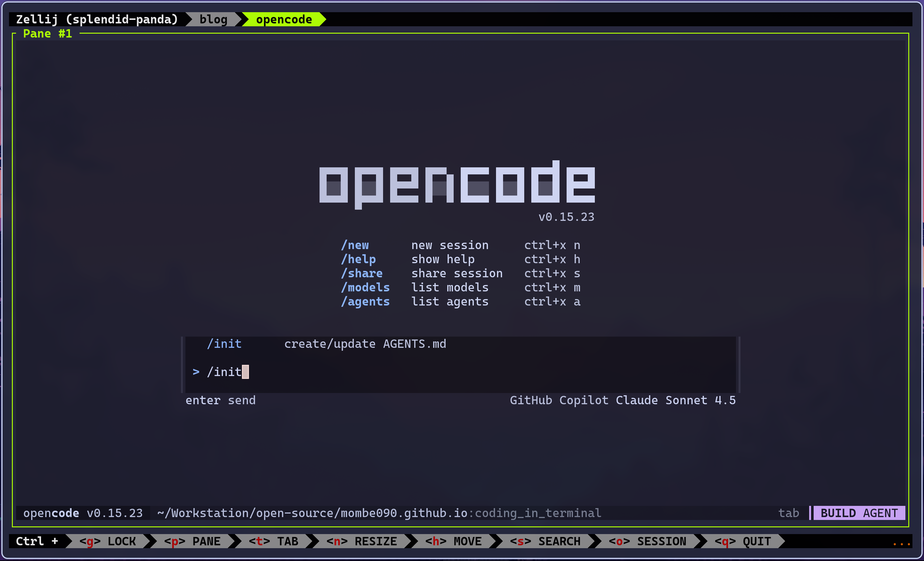924x561 pixels.
Task: Open the /agents list
Action: [365, 301]
